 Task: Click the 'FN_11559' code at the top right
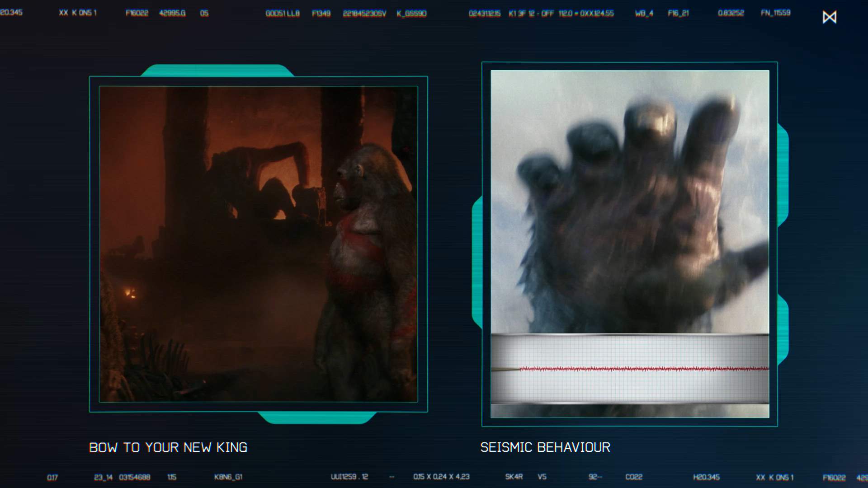point(775,13)
